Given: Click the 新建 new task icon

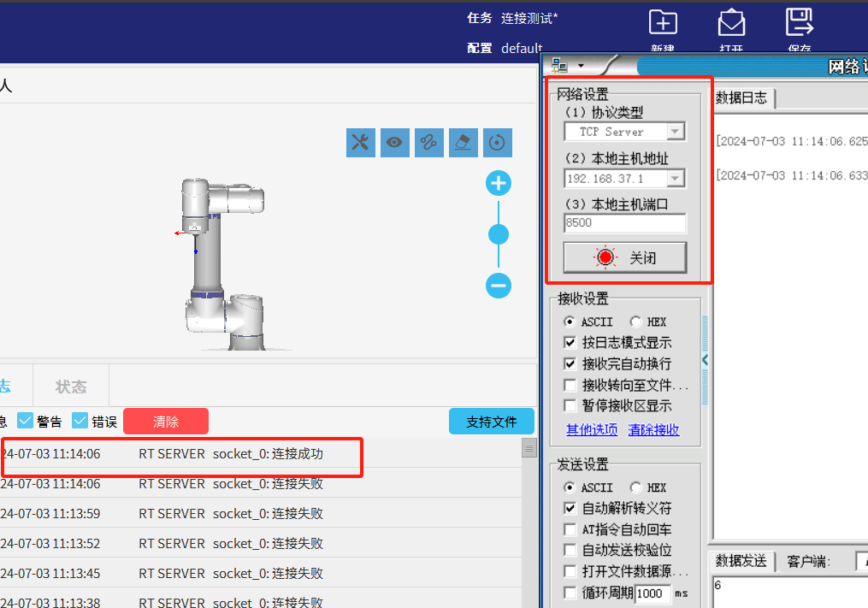Looking at the screenshot, I should coord(663,24).
